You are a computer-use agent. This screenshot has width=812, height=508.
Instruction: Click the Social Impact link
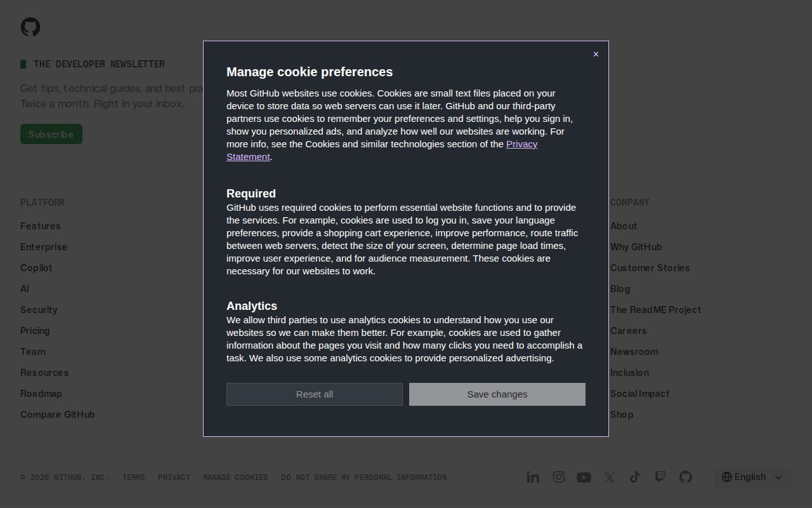[x=639, y=394]
